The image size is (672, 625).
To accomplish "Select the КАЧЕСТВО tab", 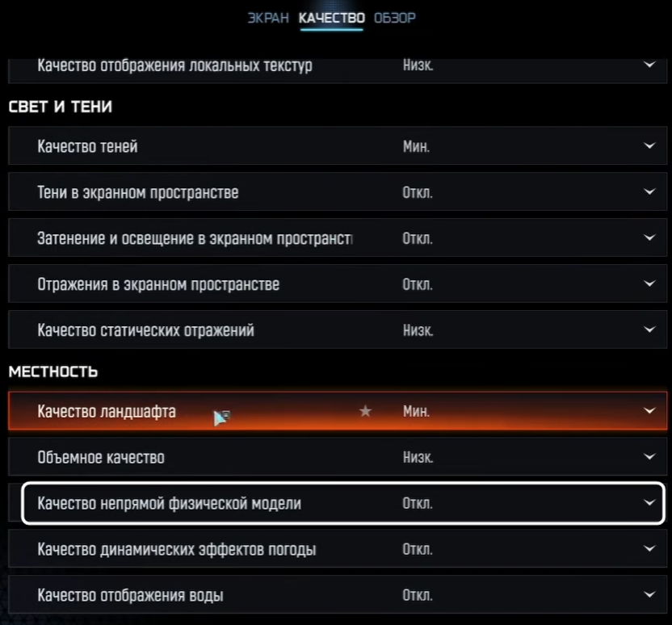I will [x=331, y=18].
